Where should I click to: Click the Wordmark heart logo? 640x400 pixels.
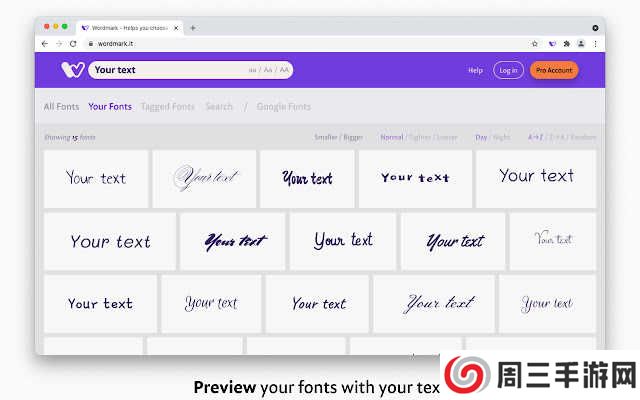(73, 70)
